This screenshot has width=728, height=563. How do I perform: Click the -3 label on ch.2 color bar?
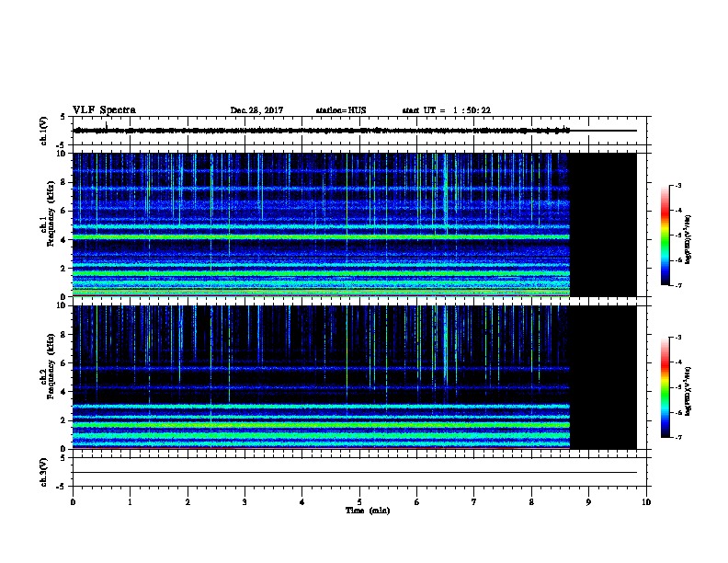[x=678, y=338]
